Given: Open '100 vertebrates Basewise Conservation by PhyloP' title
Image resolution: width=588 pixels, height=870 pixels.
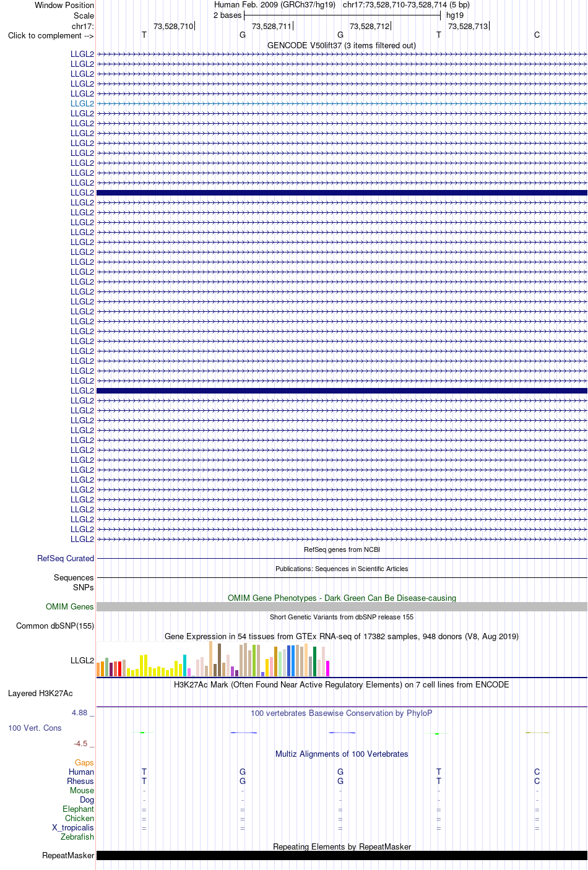Looking at the screenshot, I should coord(342,713).
